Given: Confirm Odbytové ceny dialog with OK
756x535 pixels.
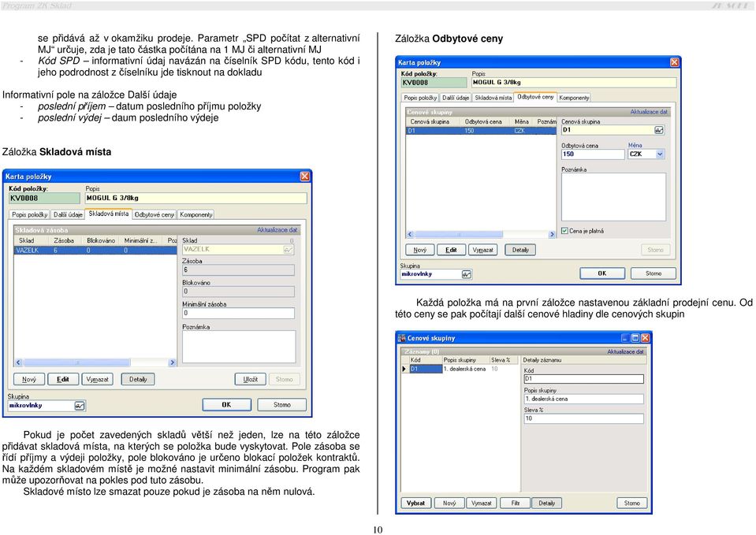Looking at the screenshot, I should click(602, 273).
